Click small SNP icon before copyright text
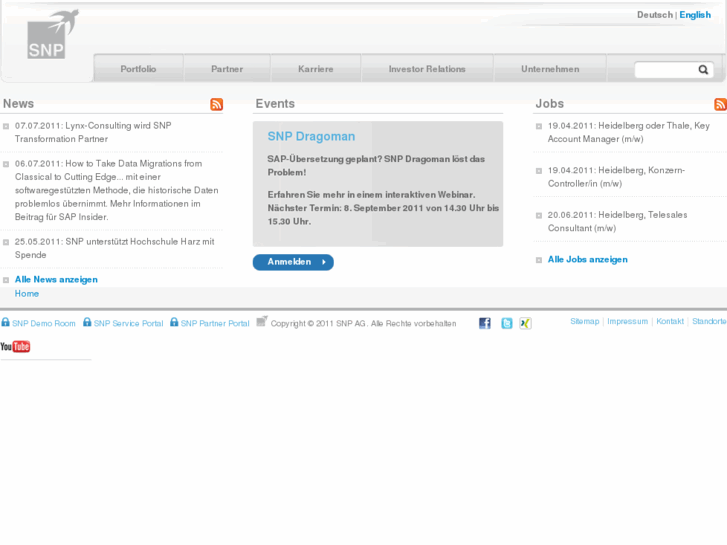Viewport: 727px width, 545px height. (262, 321)
